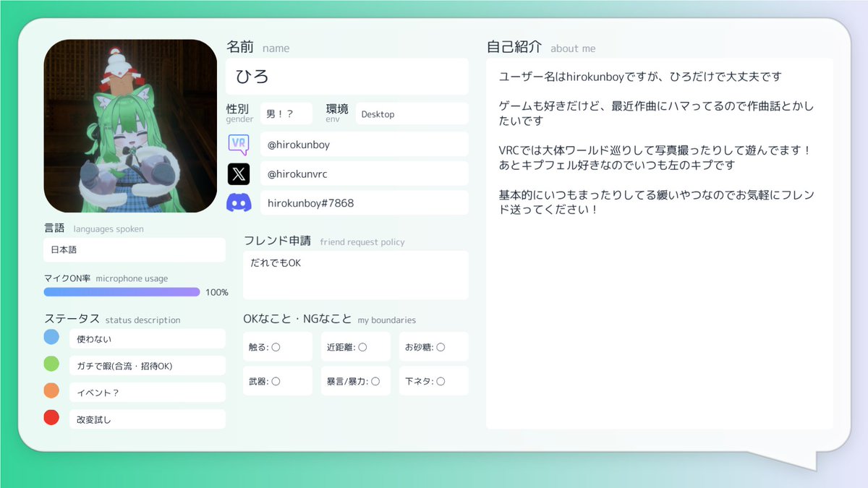Image resolution: width=868 pixels, height=488 pixels.
Task: Click the 下ネタ boundary circle box
Action: pyautogui.click(x=434, y=381)
